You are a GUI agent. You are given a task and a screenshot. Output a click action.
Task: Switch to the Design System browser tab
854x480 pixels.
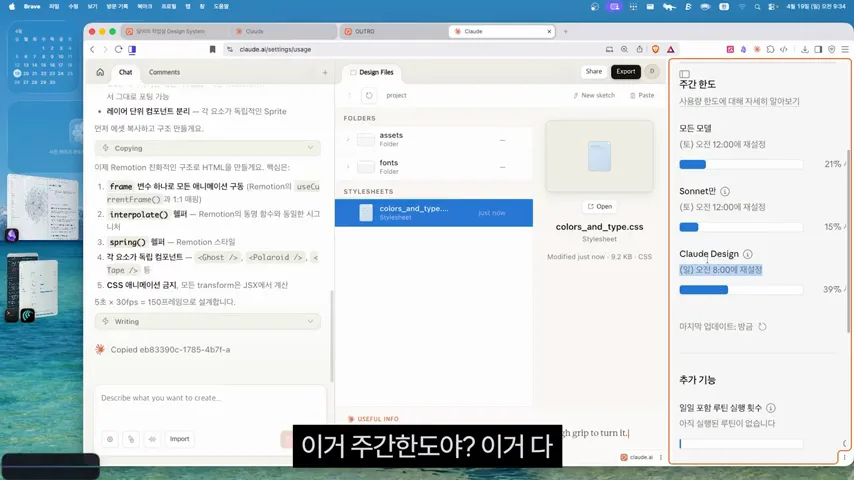pos(174,31)
